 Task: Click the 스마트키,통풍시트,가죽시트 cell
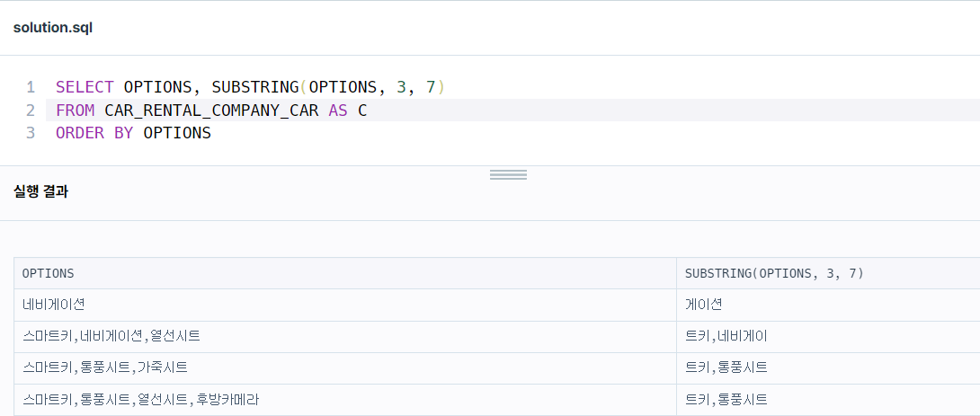345,367
